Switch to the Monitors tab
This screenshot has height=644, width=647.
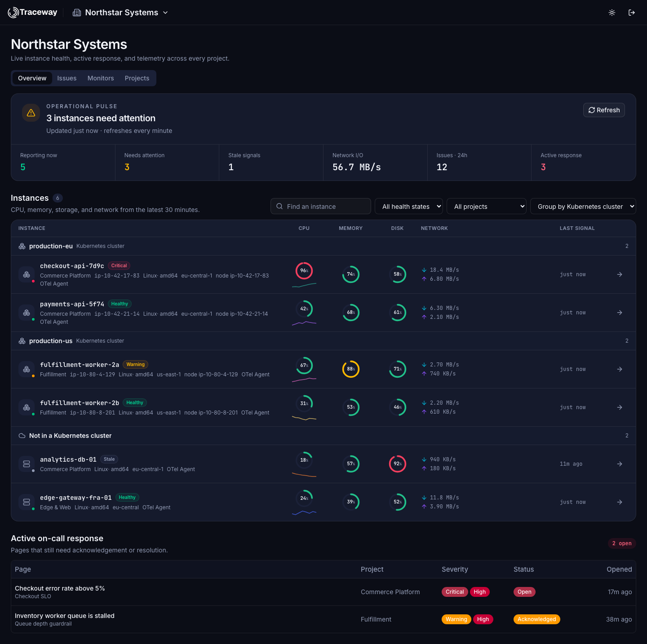click(x=101, y=78)
